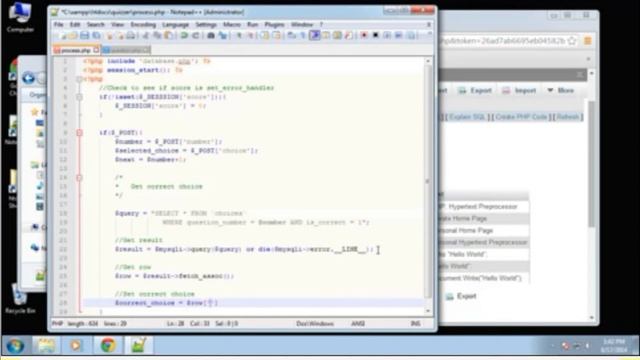Image resolution: width=640 pixels, height=360 pixels.
Task: Click Export link below the results table
Action: click(461, 296)
